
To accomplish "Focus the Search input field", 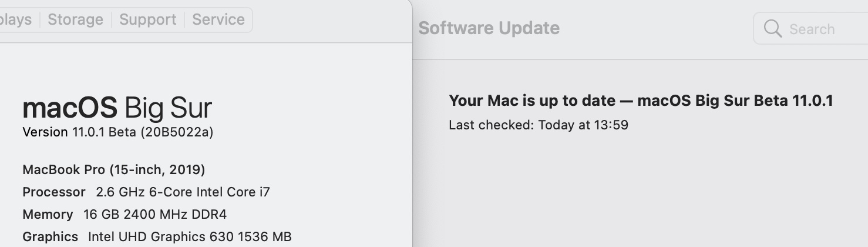I will pyautogui.click(x=810, y=28).
